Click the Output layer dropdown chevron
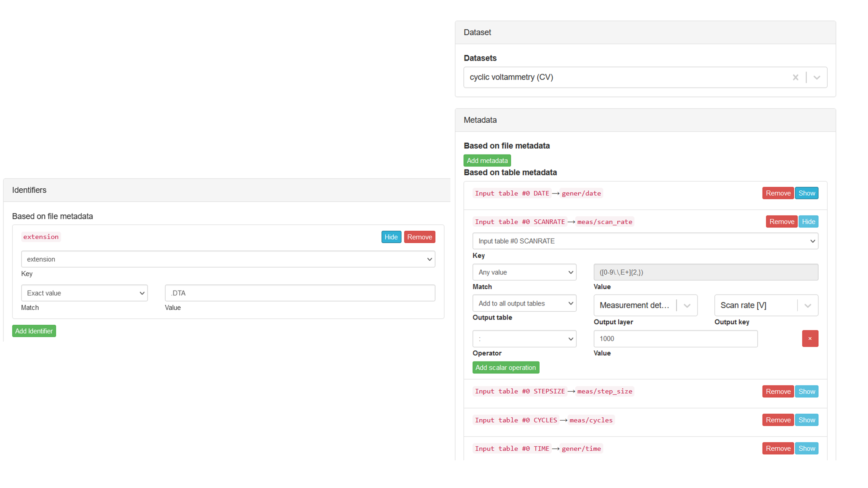The image size is (868, 488). point(687,305)
